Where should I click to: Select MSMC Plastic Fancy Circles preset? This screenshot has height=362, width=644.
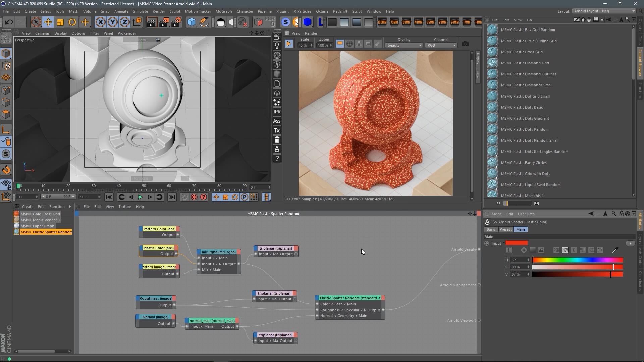[524, 163]
